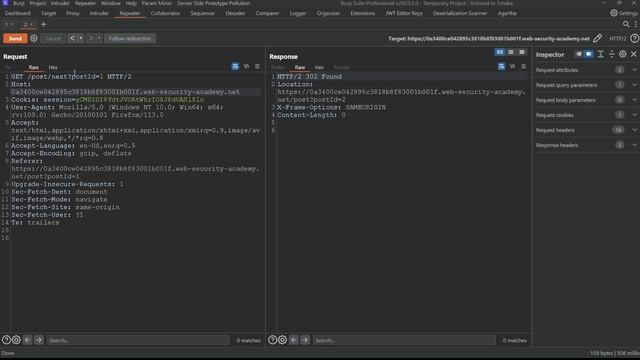Switch to the Intruder tab
Viewport: 640px width, 360px height.
(x=99, y=13)
